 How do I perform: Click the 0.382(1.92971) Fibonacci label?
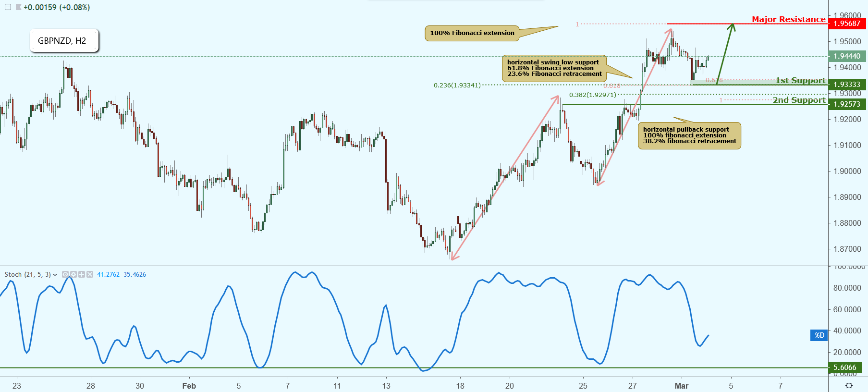pos(592,95)
